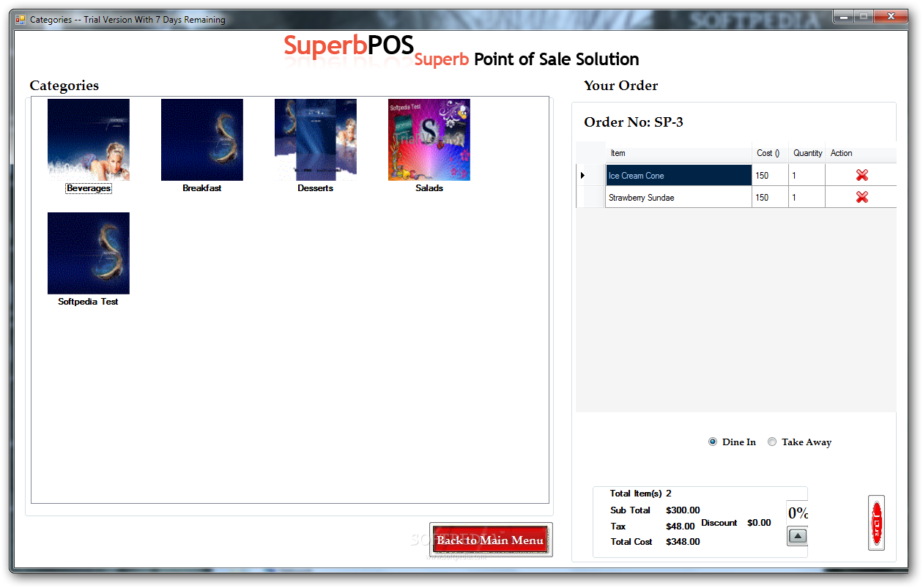This screenshot has height=588, width=923.
Task: Remove Ice Cream Cone with red X
Action: coord(862,175)
